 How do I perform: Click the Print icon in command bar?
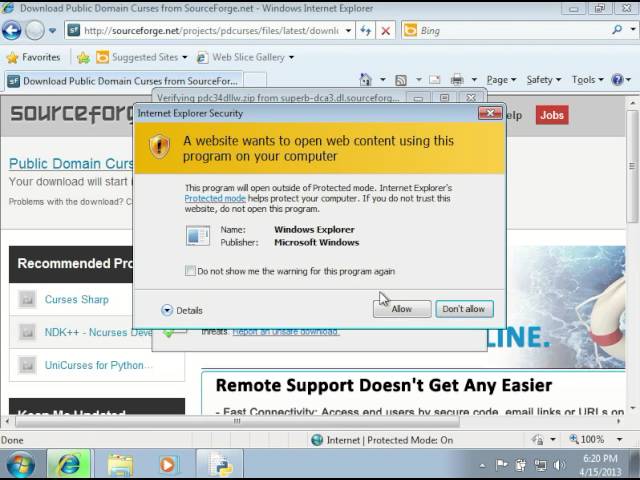pyautogui.click(x=457, y=80)
